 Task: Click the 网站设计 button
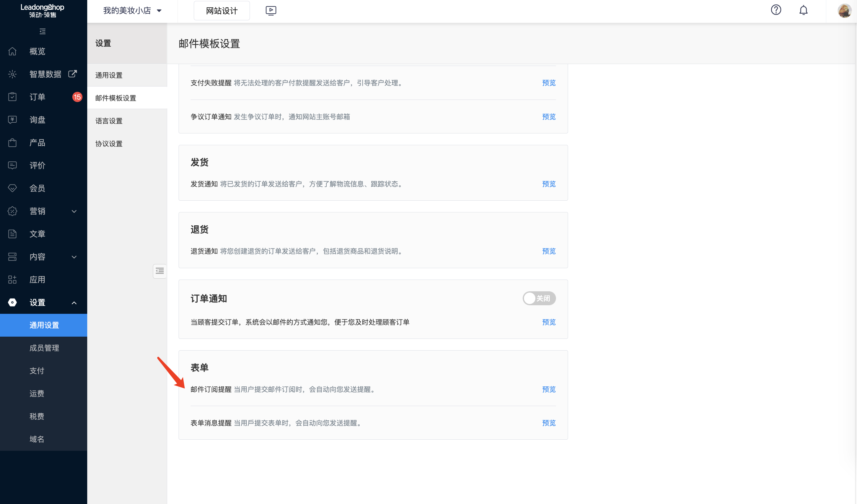[x=221, y=10]
